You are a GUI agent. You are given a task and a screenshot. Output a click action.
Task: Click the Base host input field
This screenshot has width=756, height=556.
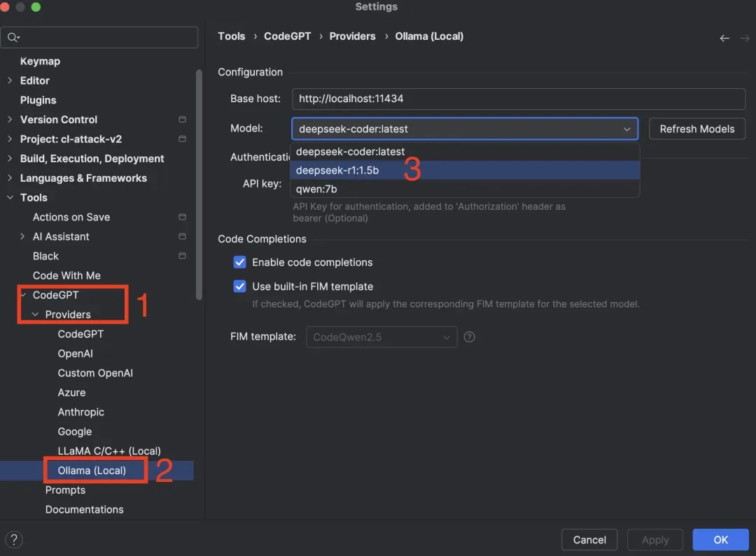(518, 99)
